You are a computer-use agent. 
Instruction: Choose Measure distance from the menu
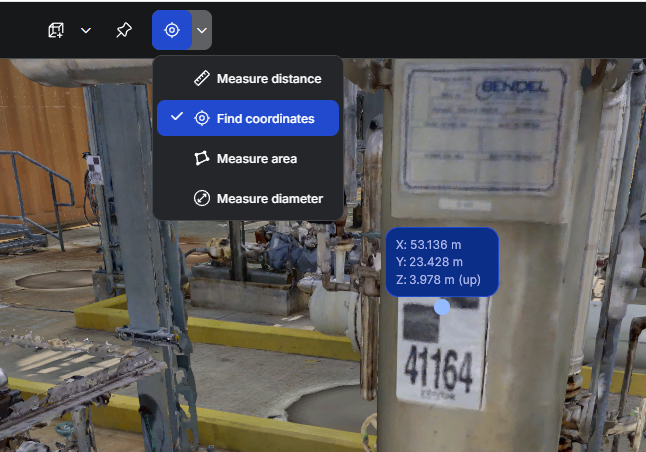pyautogui.click(x=268, y=79)
